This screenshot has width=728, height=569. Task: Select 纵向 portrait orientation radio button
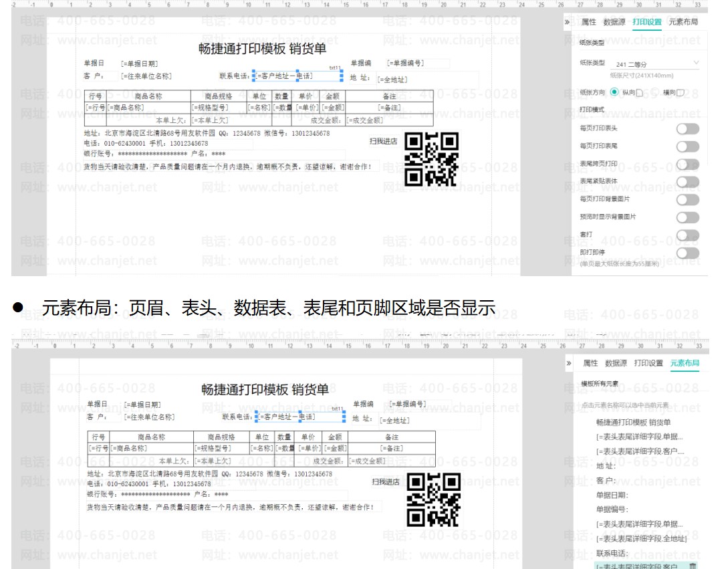pos(615,92)
